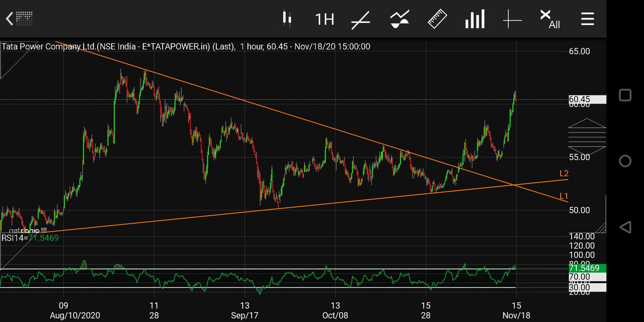Image resolution: width=644 pixels, height=322 pixels.
Task: Select the candlestick chart type icon
Action: coord(288,18)
